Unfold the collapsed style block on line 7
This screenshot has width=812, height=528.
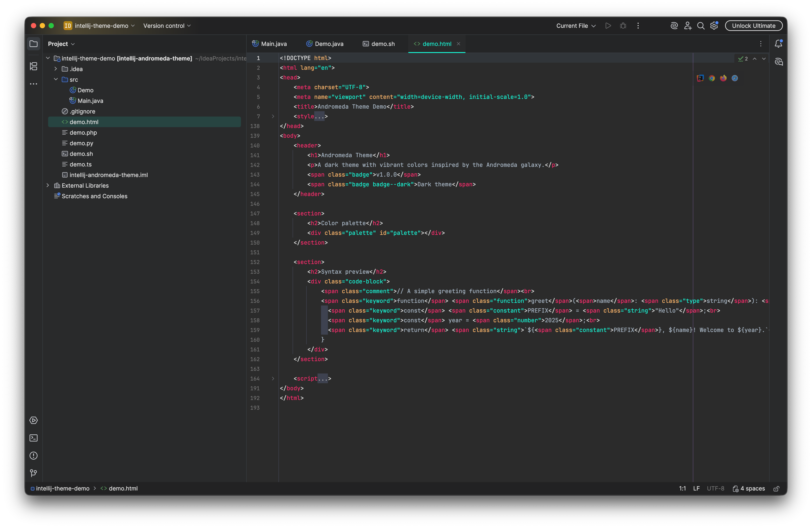273,116
